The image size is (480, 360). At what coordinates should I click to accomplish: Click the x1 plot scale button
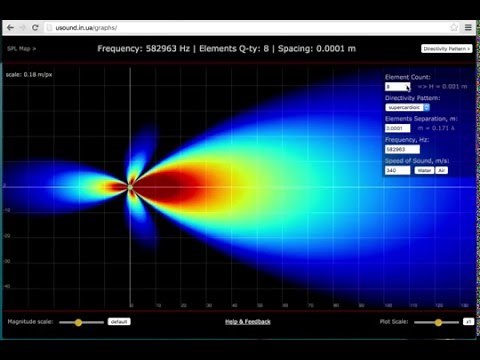[469, 322]
